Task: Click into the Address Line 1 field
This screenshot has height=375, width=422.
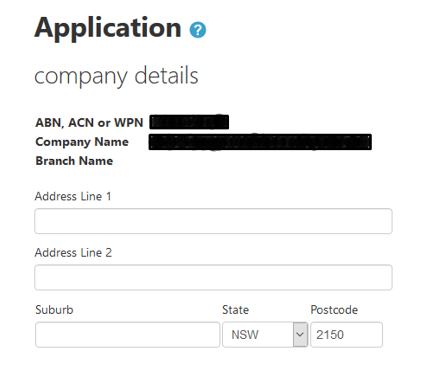Action: [x=213, y=221]
